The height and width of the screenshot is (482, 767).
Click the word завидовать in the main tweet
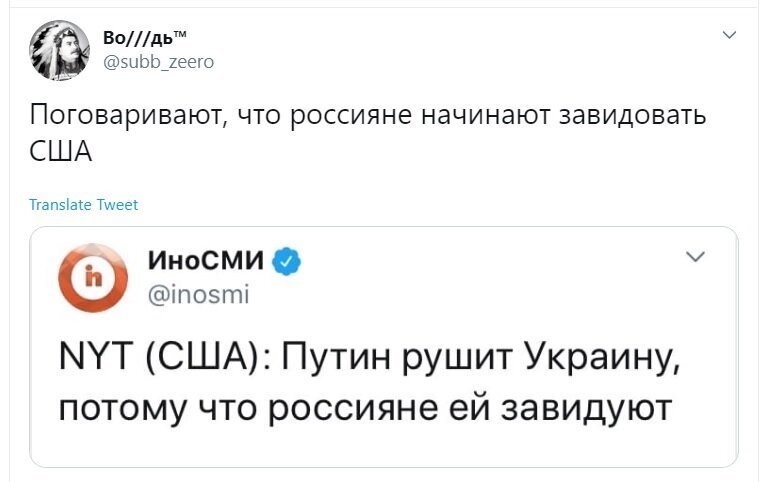point(632,115)
